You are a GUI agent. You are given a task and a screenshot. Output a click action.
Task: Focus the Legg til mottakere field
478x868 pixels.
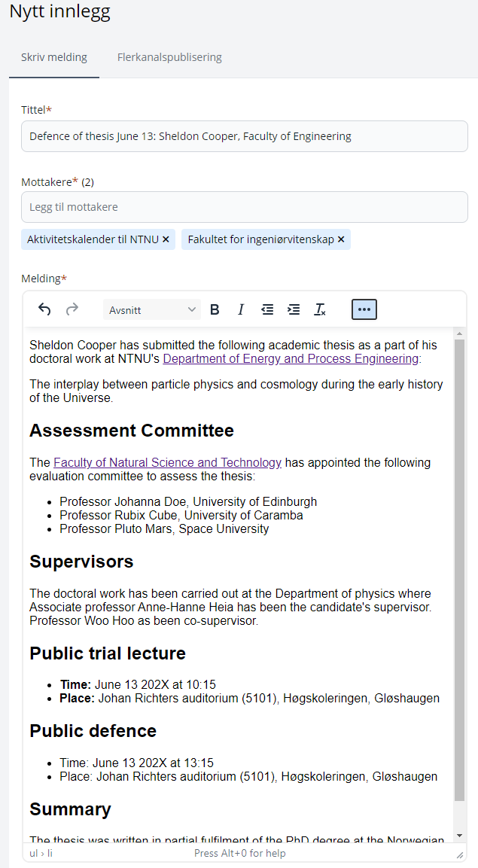pos(245,207)
